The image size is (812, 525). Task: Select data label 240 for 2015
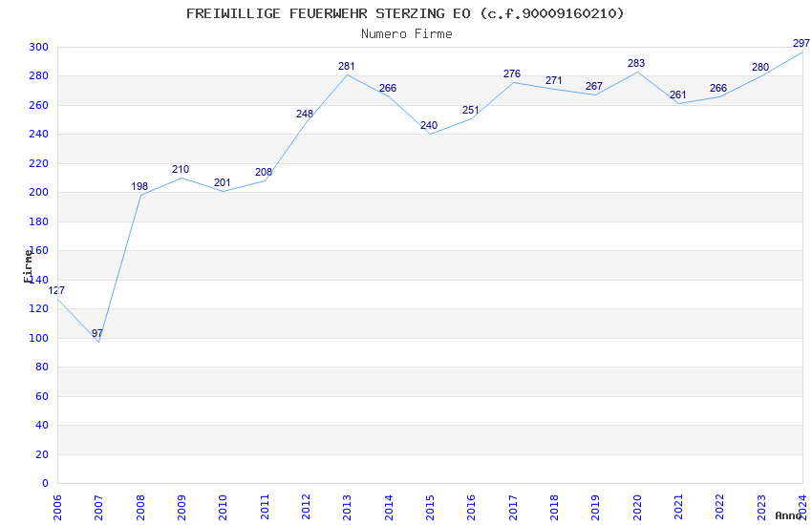pos(429,125)
